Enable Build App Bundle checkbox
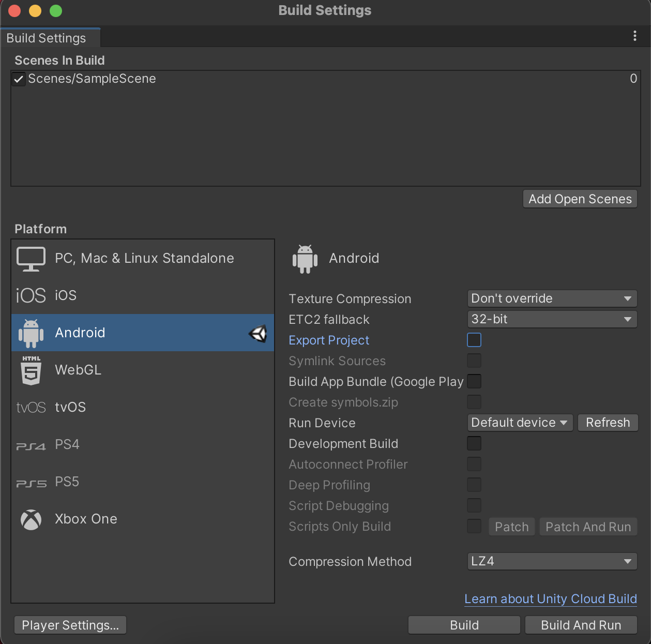 click(x=474, y=381)
